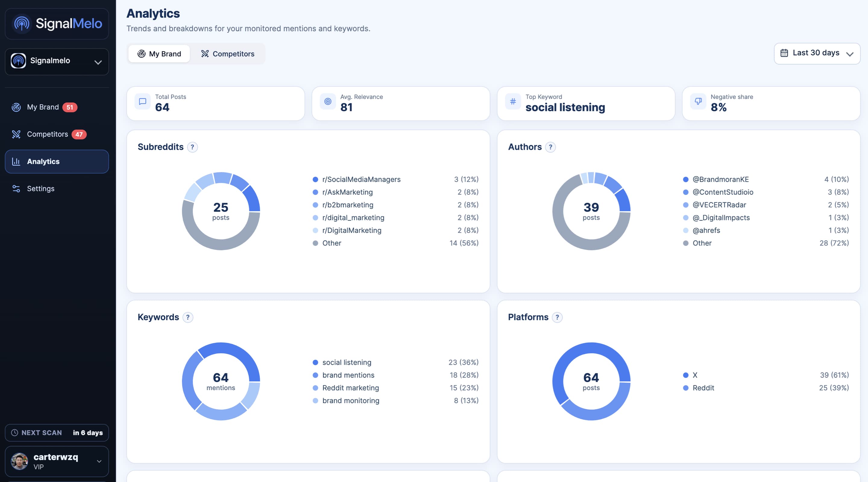
Task: Show help tooltip for Subreddits
Action: tap(192, 147)
